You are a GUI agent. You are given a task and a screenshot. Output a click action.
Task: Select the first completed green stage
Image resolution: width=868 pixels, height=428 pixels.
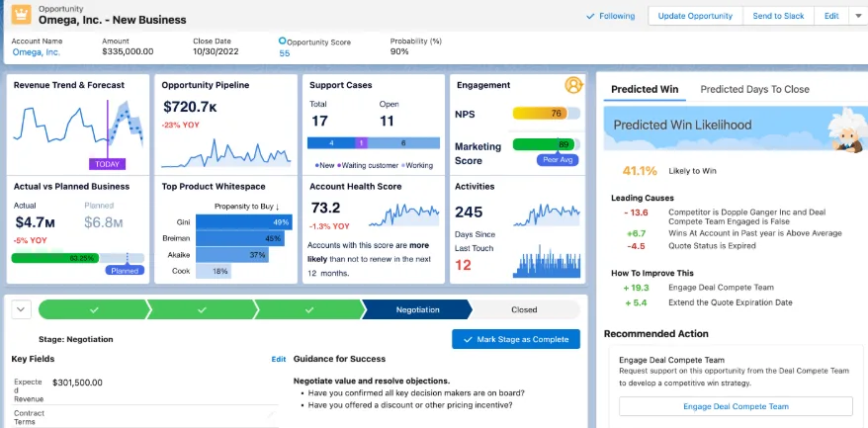94,310
